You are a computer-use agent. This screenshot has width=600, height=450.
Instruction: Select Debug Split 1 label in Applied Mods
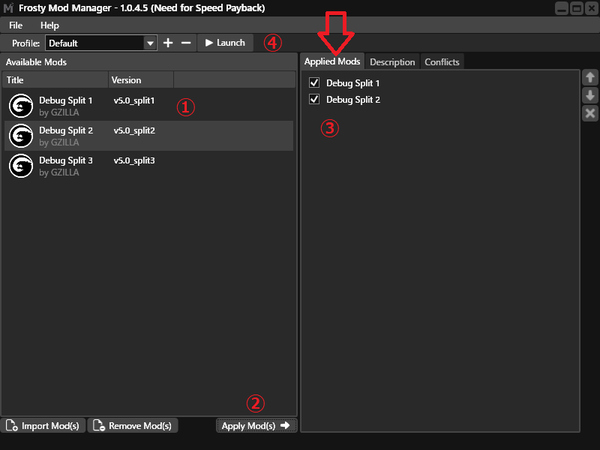tap(353, 83)
